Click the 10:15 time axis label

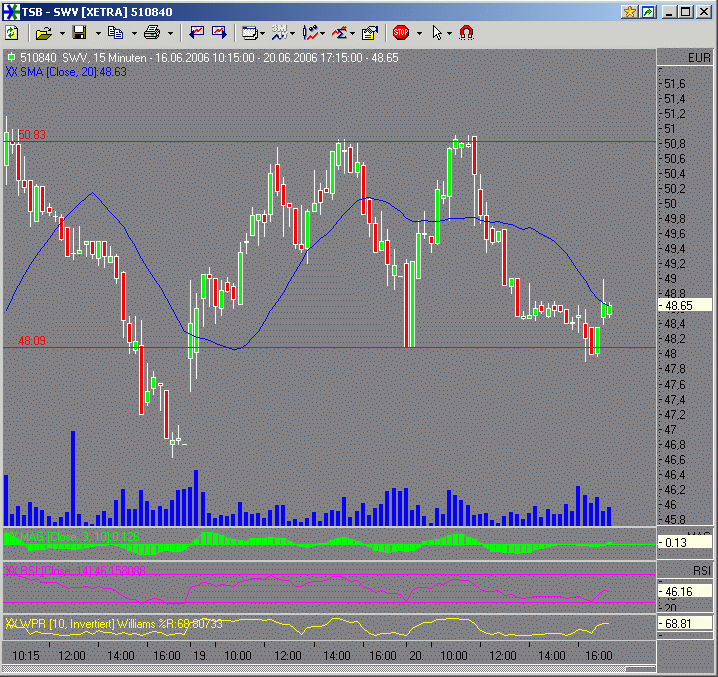[x=26, y=655]
